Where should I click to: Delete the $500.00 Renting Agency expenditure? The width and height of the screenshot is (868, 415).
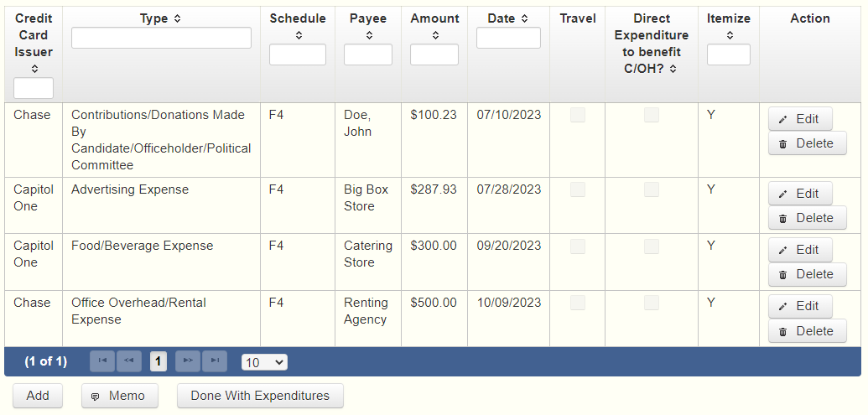[x=807, y=331]
